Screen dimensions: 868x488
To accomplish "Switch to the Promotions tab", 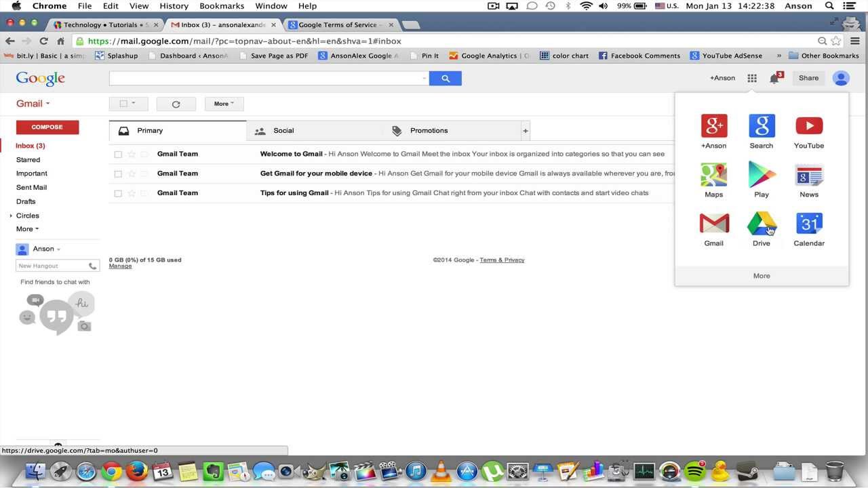I will (451, 131).
